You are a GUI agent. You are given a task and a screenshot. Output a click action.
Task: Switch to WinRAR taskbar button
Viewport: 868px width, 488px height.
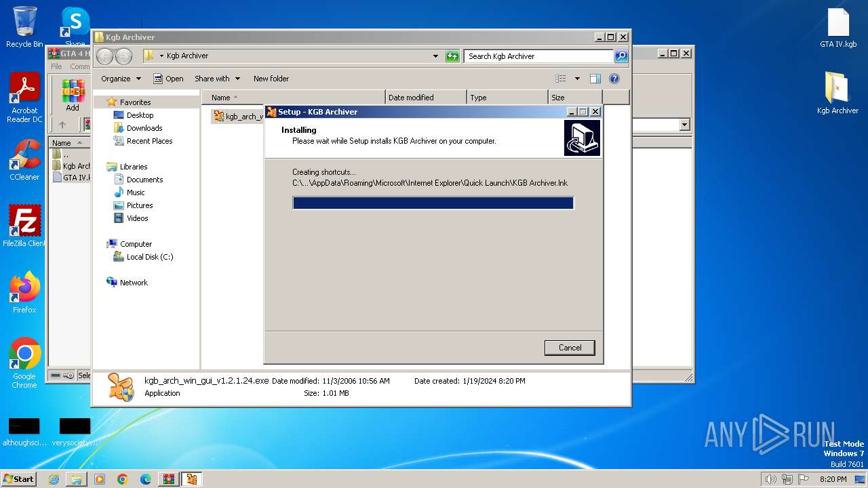tap(169, 479)
